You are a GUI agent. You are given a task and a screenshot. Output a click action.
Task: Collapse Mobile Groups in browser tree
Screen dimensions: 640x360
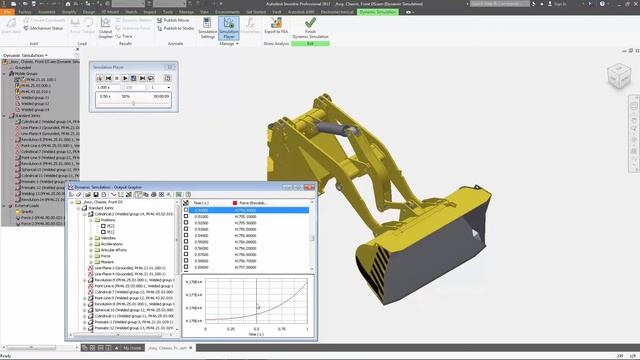(x=5, y=73)
